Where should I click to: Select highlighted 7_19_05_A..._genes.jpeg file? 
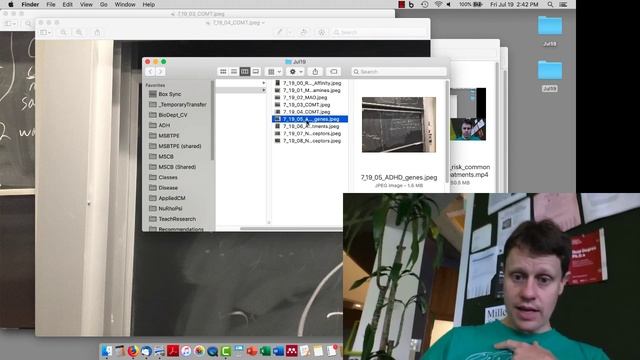310,119
